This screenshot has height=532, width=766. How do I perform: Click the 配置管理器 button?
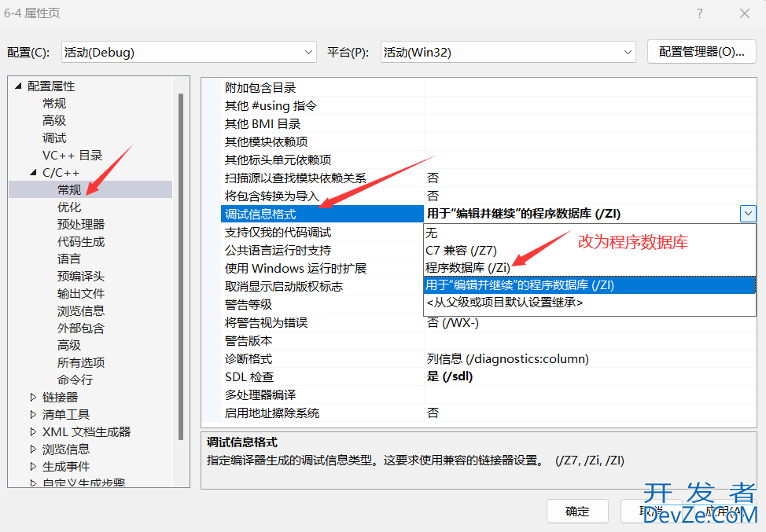pyautogui.click(x=701, y=52)
